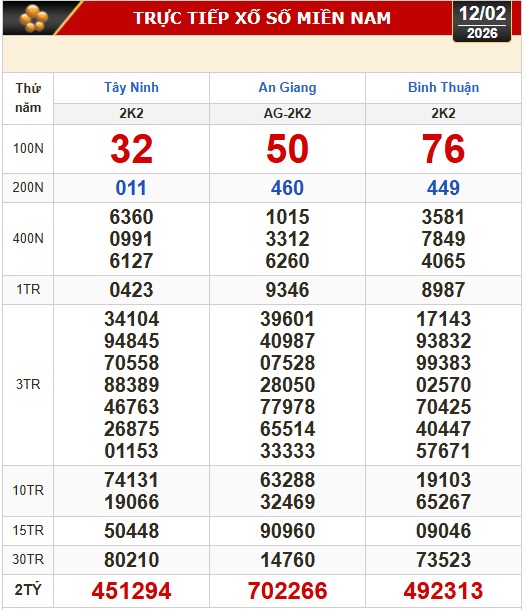Select the 200N prize label

[28, 188]
